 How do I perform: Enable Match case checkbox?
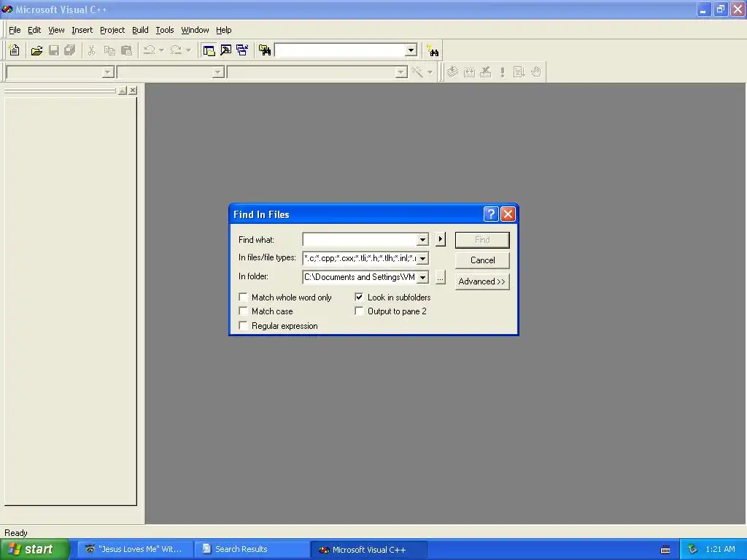click(x=243, y=311)
